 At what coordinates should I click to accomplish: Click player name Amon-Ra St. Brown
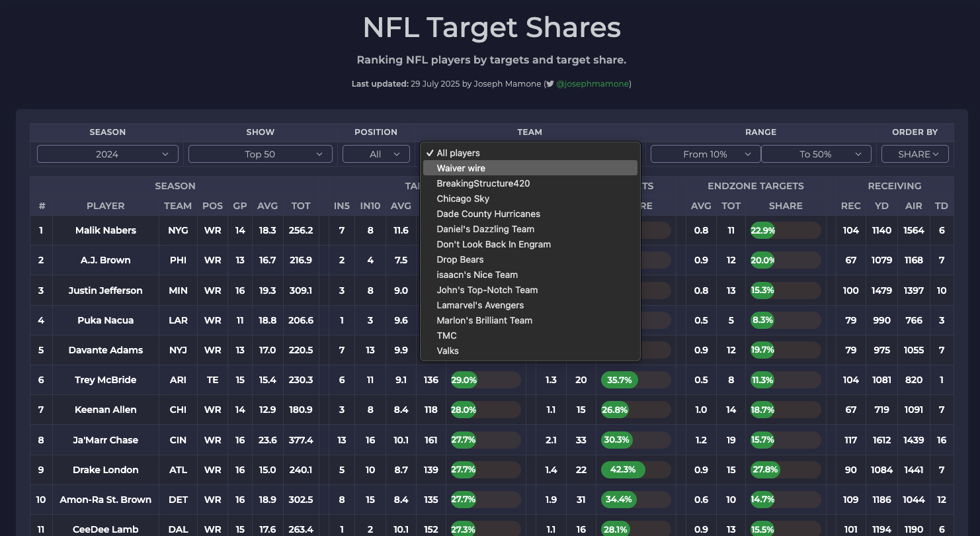(x=106, y=500)
